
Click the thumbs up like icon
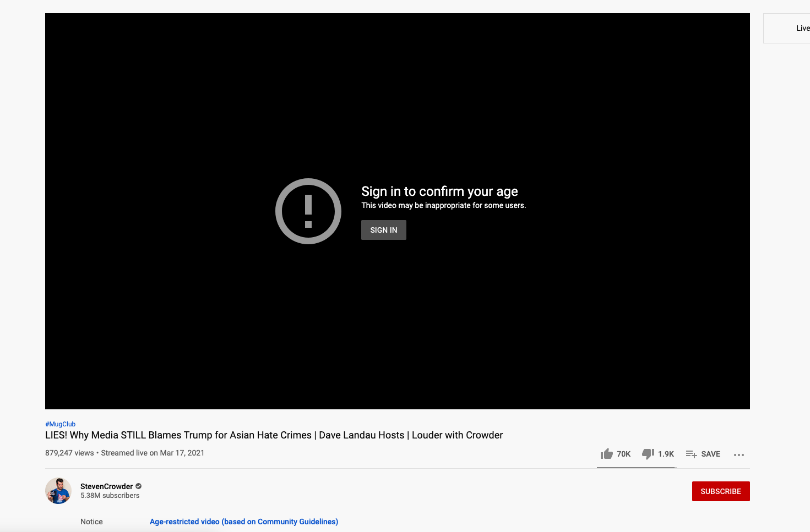(x=607, y=454)
